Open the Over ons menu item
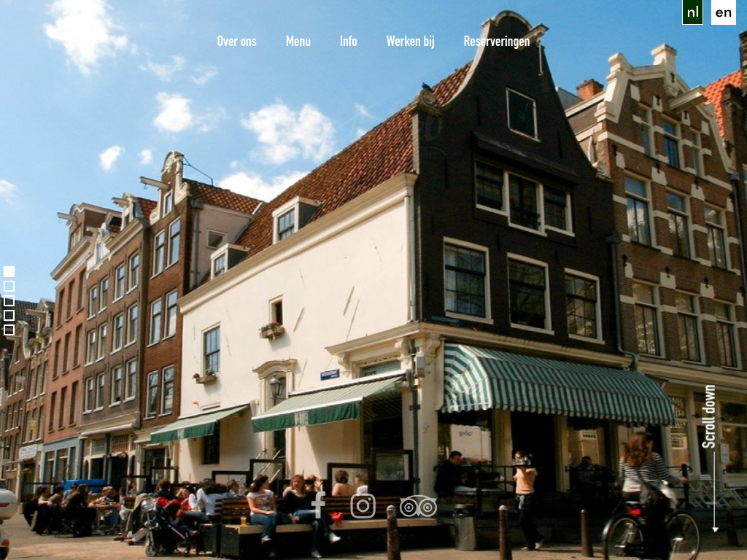747x560 pixels. click(236, 42)
